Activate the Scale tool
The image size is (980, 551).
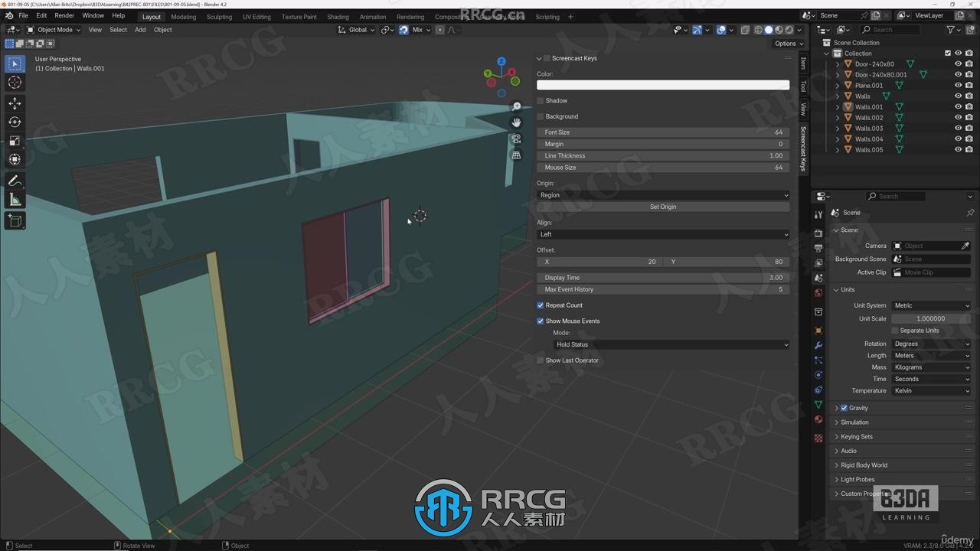(x=15, y=141)
